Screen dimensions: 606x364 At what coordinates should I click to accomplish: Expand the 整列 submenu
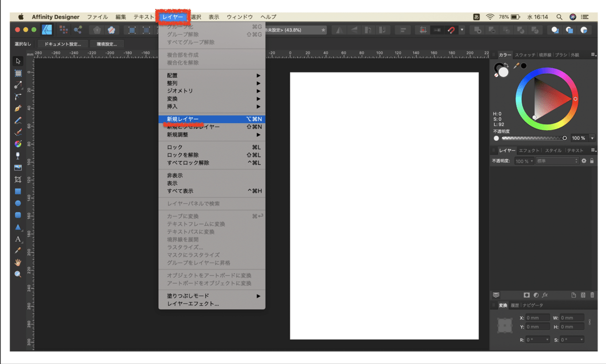click(x=212, y=83)
